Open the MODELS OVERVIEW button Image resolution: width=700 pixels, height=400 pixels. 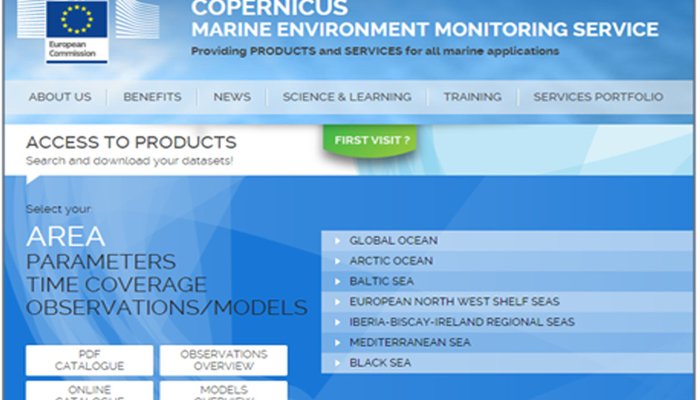224,391
